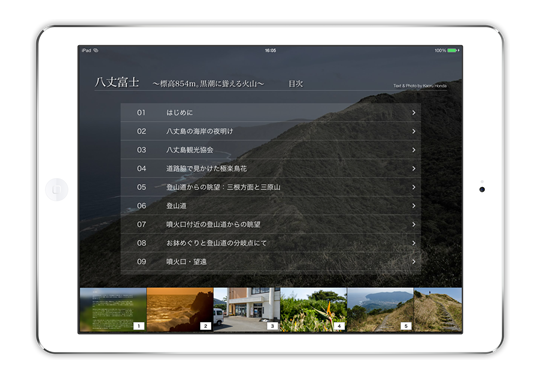
Task: Tap the Wi-Fi status icon
Action: [96, 50]
